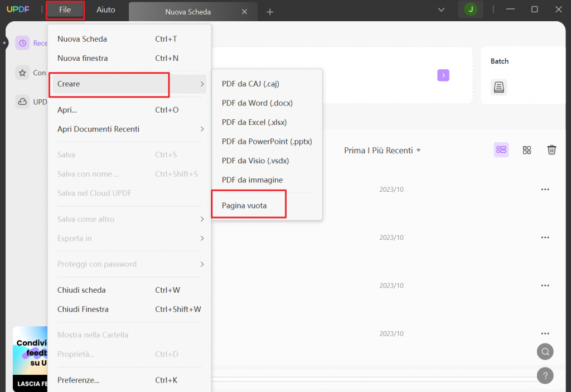Open the Prima I Più Recenti sort dropdown
Screen dimensions: 571x392
pos(383,150)
